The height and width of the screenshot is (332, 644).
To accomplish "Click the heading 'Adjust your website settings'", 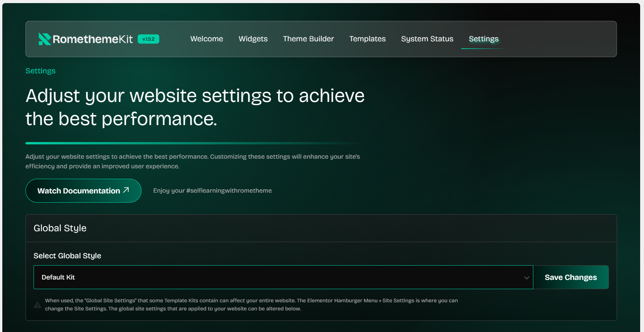I will [x=195, y=107].
